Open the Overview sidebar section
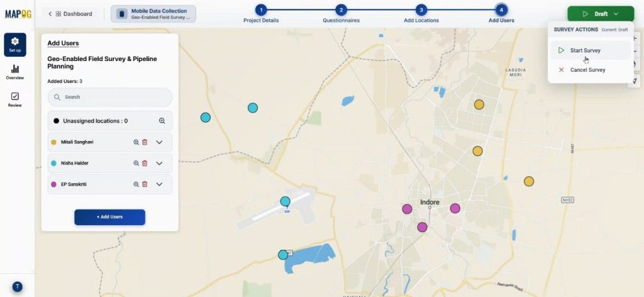The width and height of the screenshot is (644, 297). tap(14, 72)
